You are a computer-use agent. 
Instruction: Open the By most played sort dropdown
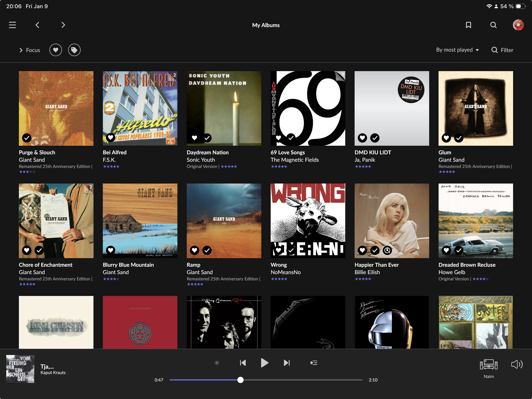(457, 50)
